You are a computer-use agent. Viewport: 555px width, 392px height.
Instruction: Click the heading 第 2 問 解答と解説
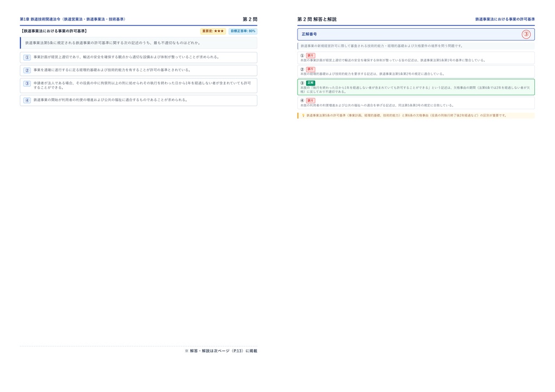pyautogui.click(x=317, y=19)
